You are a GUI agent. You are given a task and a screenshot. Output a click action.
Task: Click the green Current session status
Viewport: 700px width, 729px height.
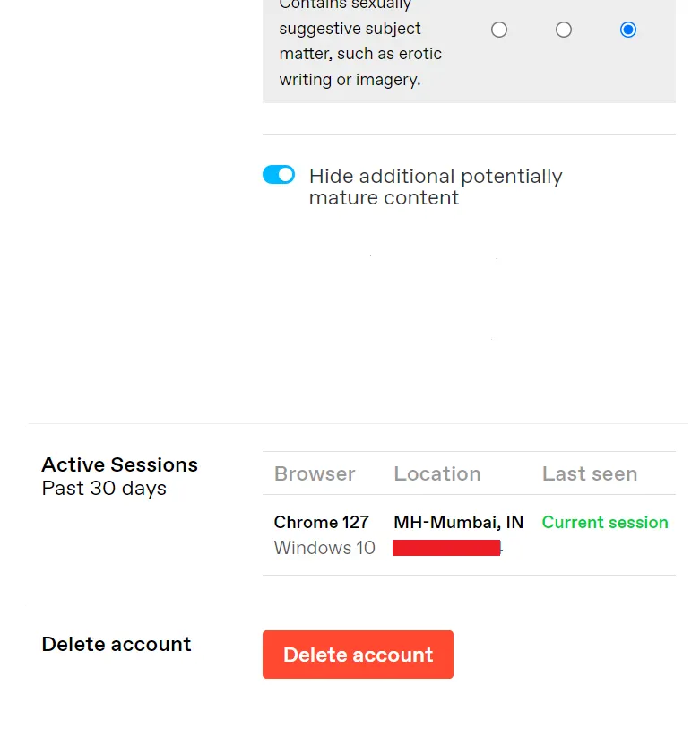(x=605, y=522)
